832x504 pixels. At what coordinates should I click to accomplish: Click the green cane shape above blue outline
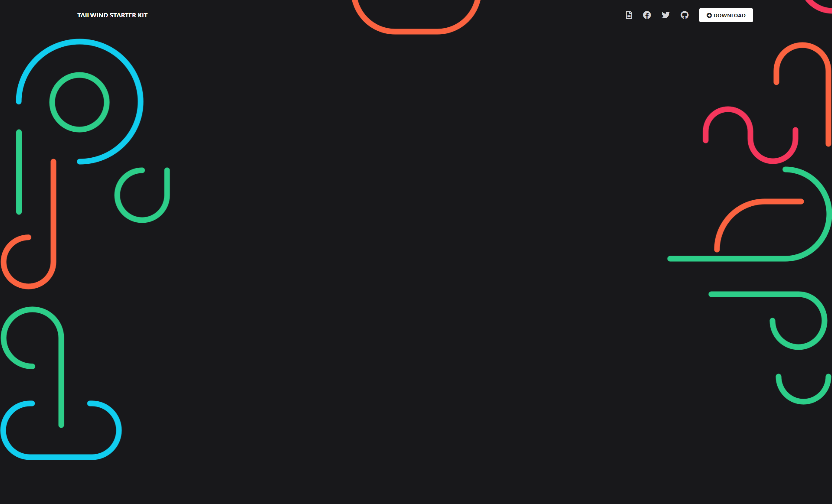[32, 367]
